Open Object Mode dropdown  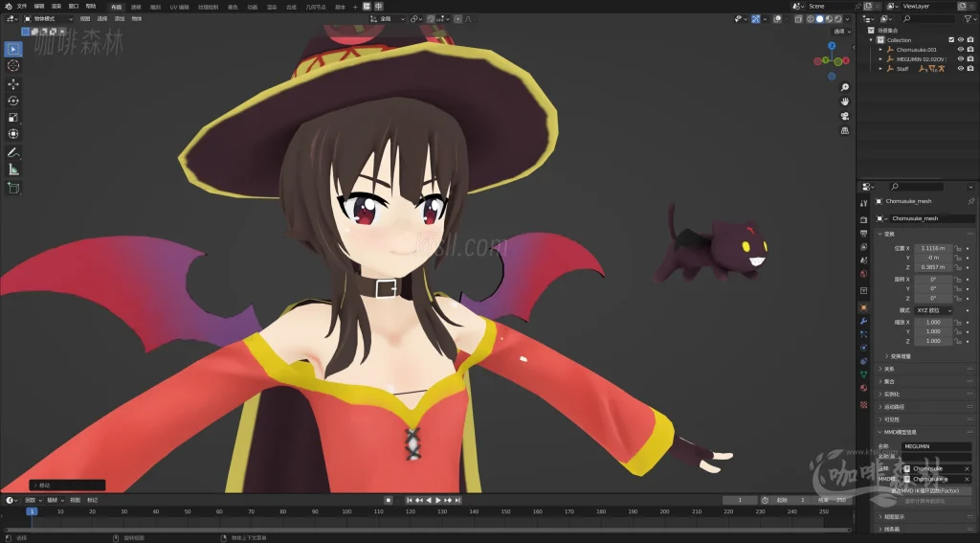coord(49,19)
